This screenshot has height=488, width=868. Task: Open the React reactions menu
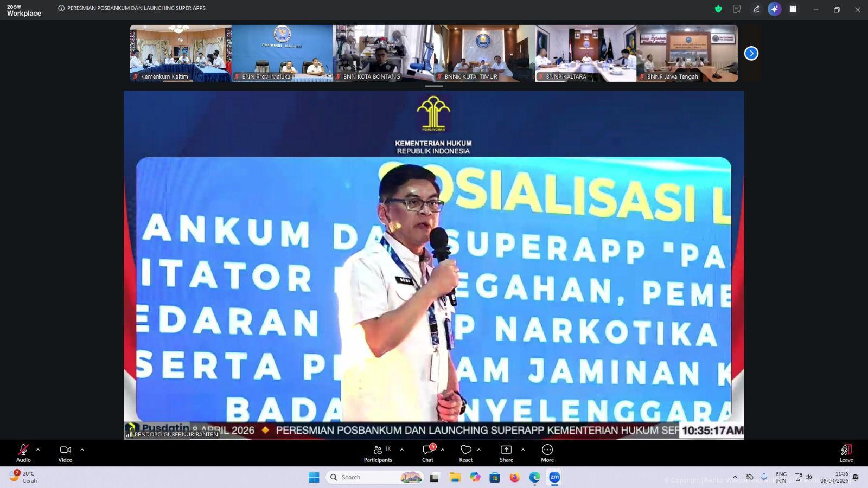click(466, 453)
